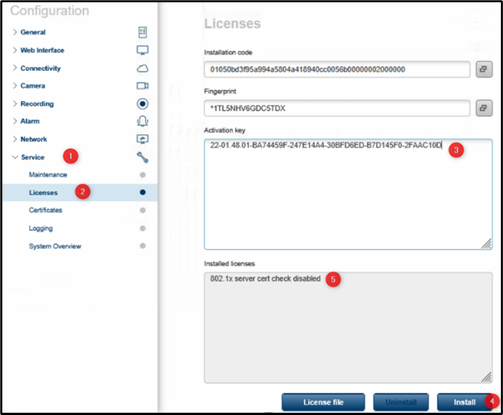
Task: Click the Installation code field
Action: coord(337,69)
